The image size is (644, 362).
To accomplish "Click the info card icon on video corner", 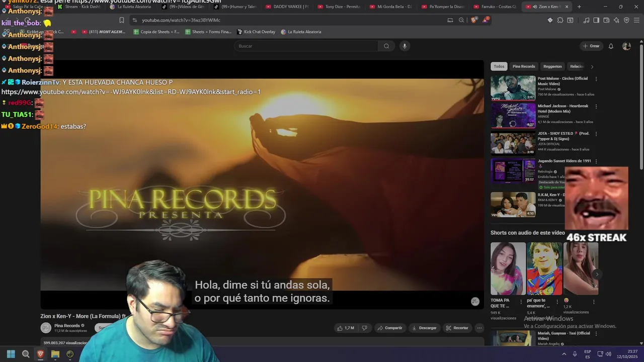I will click(x=475, y=301).
